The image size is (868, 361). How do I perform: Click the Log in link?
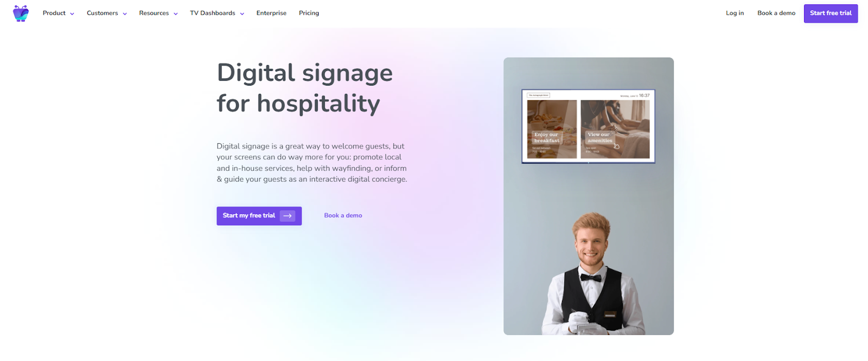[x=735, y=13]
